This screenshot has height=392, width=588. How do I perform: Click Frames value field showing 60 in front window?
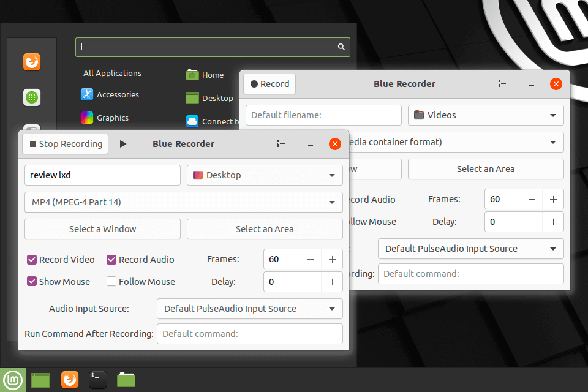pyautogui.click(x=282, y=259)
